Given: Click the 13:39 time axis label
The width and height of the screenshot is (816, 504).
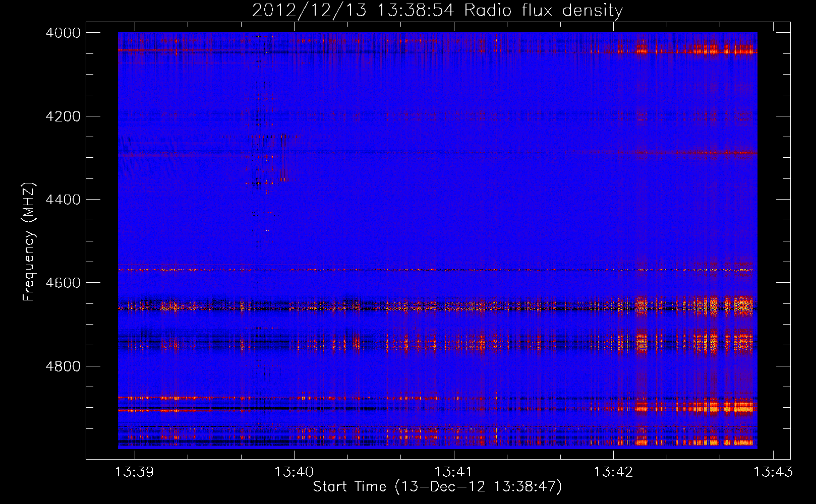Looking at the screenshot, I should tap(135, 472).
